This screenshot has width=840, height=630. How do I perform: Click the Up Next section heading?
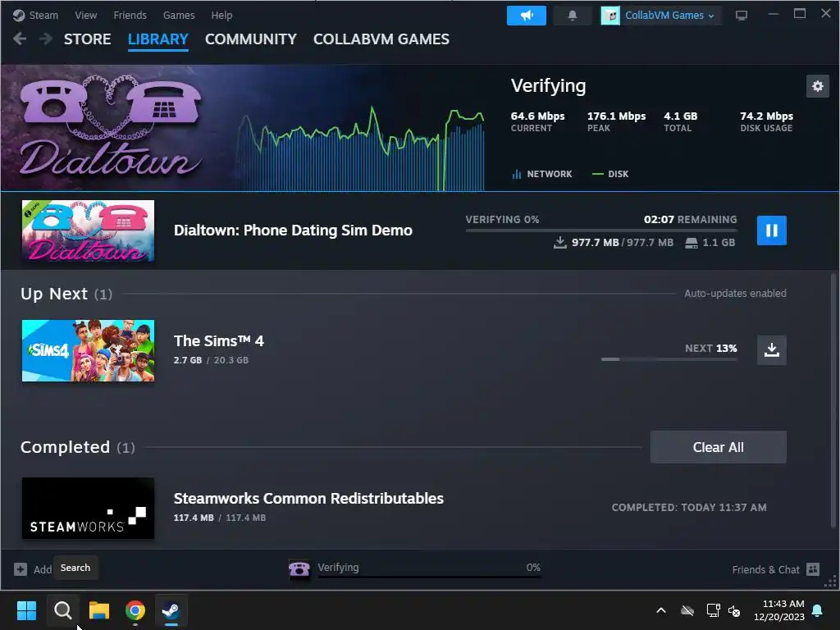coord(66,294)
